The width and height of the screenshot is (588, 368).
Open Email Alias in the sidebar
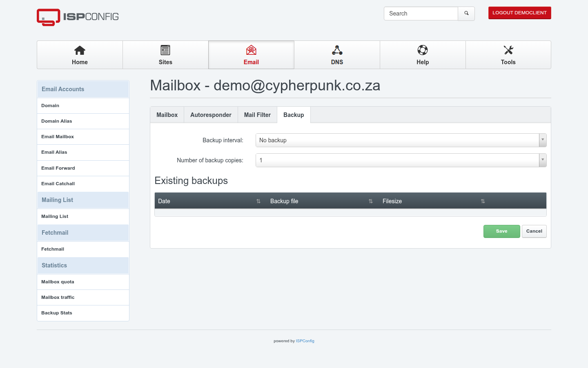83,152
